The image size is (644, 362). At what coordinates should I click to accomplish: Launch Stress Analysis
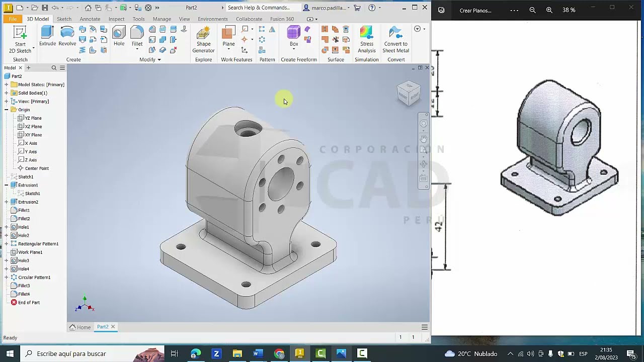click(367, 40)
